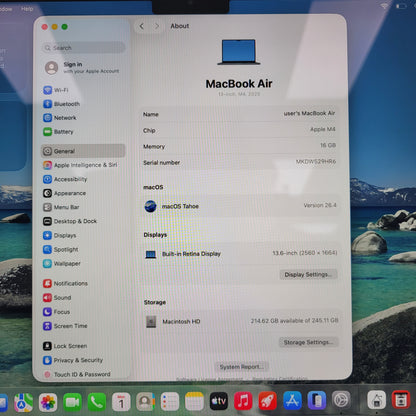Screen dimensions: 416x416
Task: Open Battery settings
Action: [58, 132]
